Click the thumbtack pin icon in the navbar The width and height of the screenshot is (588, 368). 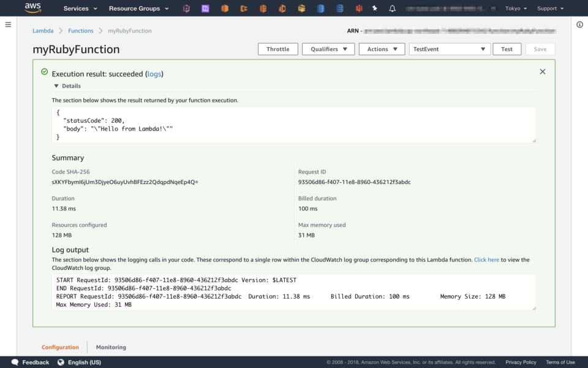pos(374,8)
